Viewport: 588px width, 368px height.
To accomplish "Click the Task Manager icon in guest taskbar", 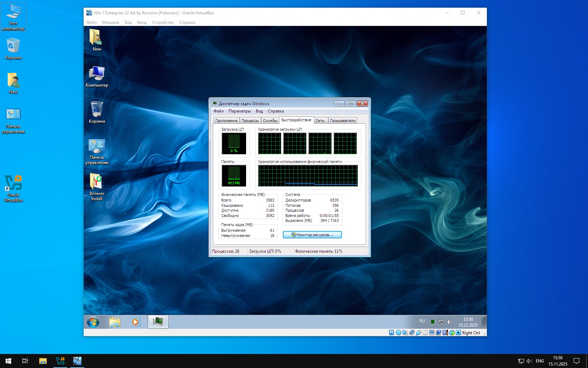I will point(158,322).
